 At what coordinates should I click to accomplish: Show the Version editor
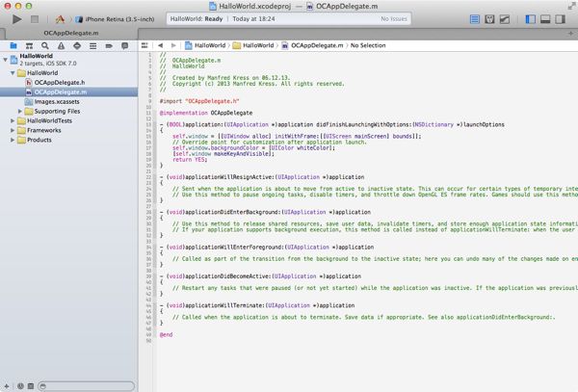click(x=505, y=19)
